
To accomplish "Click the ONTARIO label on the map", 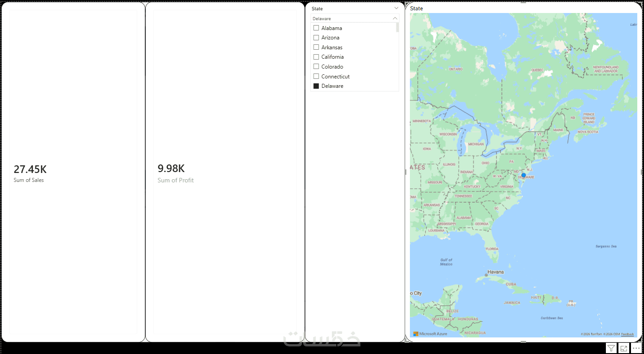I will tap(456, 69).
